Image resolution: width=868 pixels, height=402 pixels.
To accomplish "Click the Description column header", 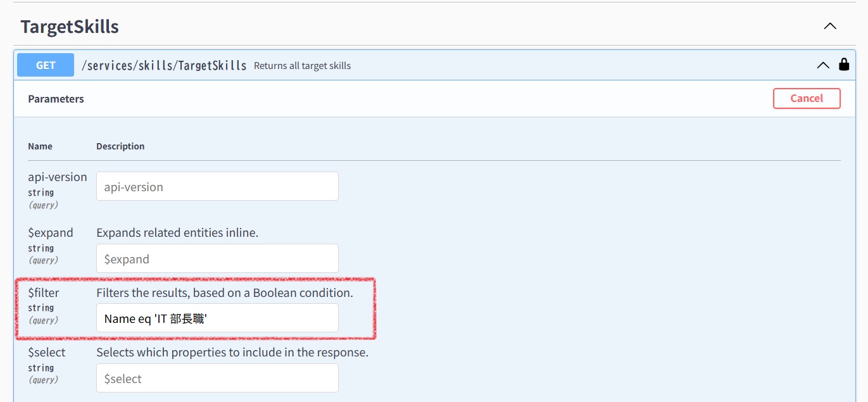I will pos(120,146).
